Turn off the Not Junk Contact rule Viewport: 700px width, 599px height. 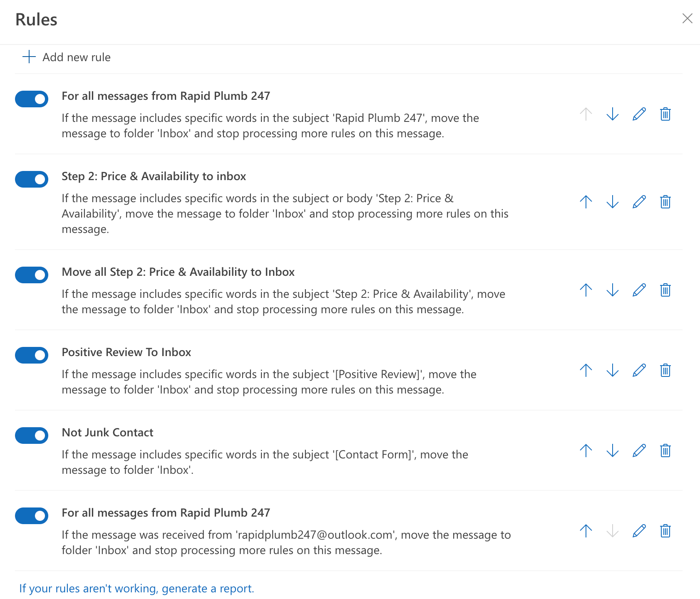click(32, 436)
